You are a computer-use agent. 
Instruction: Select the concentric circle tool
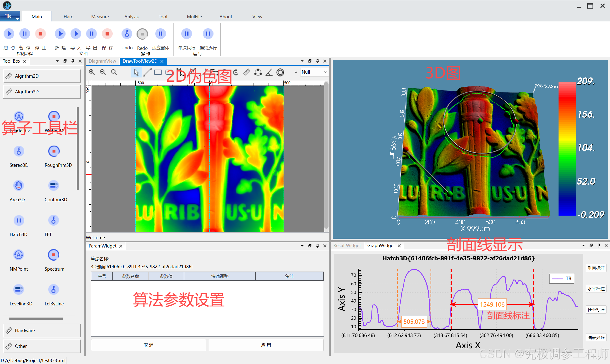(280, 72)
